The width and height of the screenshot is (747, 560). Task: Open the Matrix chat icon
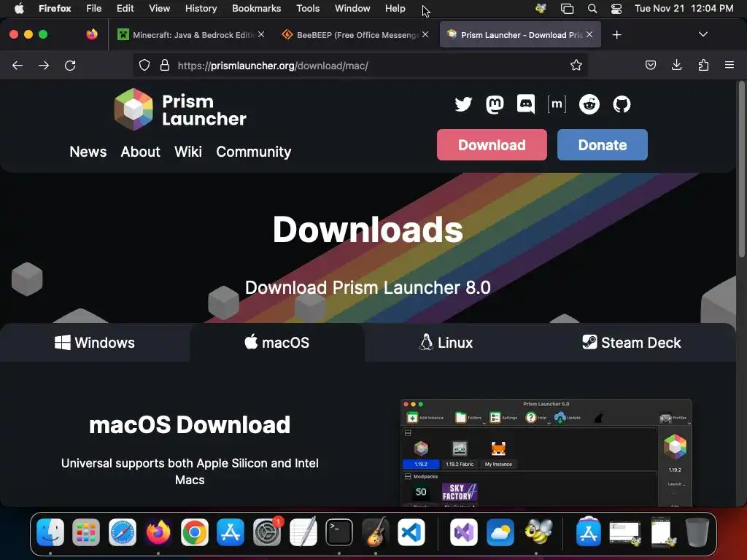(x=557, y=104)
